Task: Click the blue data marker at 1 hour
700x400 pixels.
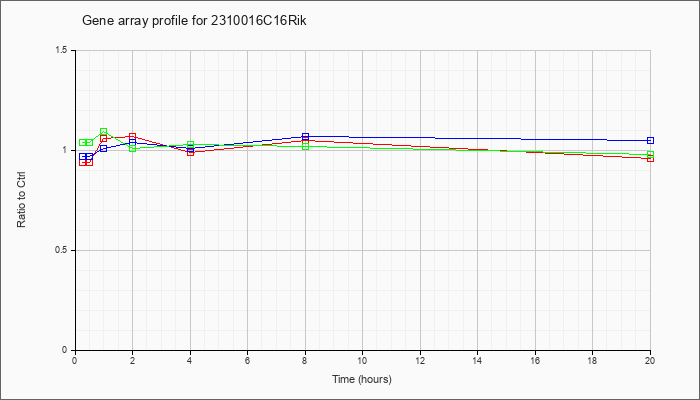Action: 104,148
